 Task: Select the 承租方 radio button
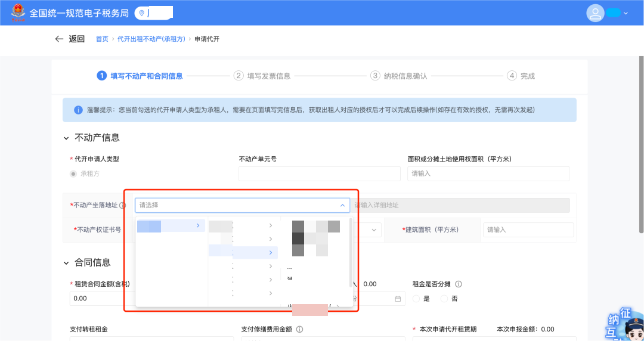tap(73, 174)
